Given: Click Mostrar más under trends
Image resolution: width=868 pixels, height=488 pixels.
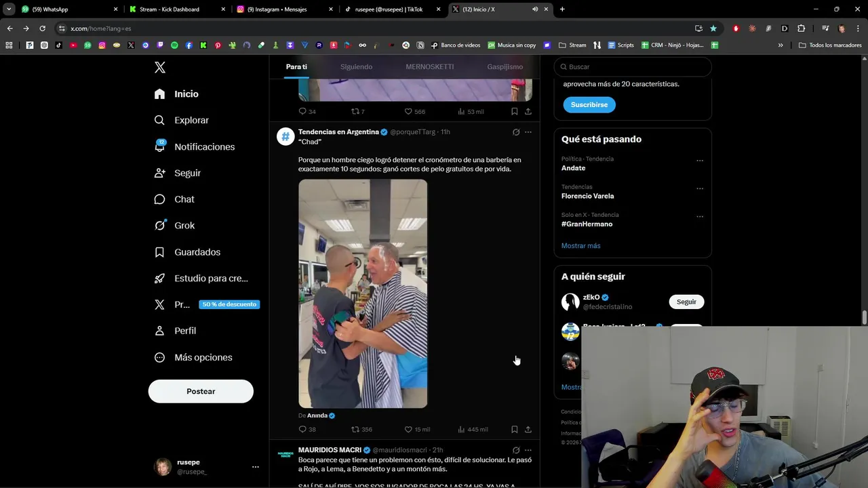Looking at the screenshot, I should [x=580, y=245].
